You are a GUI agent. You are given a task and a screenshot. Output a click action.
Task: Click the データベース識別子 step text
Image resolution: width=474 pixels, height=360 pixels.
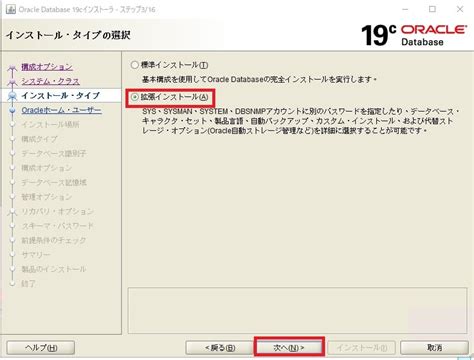pos(54,153)
